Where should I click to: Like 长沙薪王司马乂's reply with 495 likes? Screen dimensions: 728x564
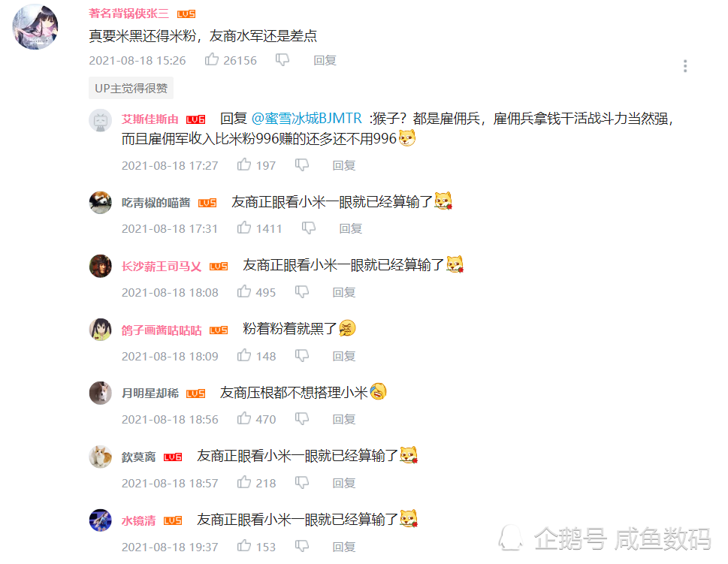click(244, 291)
